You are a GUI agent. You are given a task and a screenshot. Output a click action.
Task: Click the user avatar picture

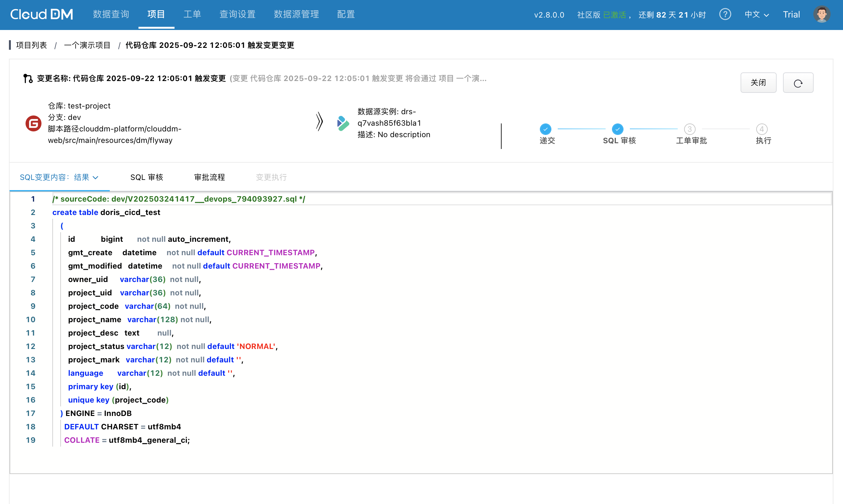coord(821,15)
